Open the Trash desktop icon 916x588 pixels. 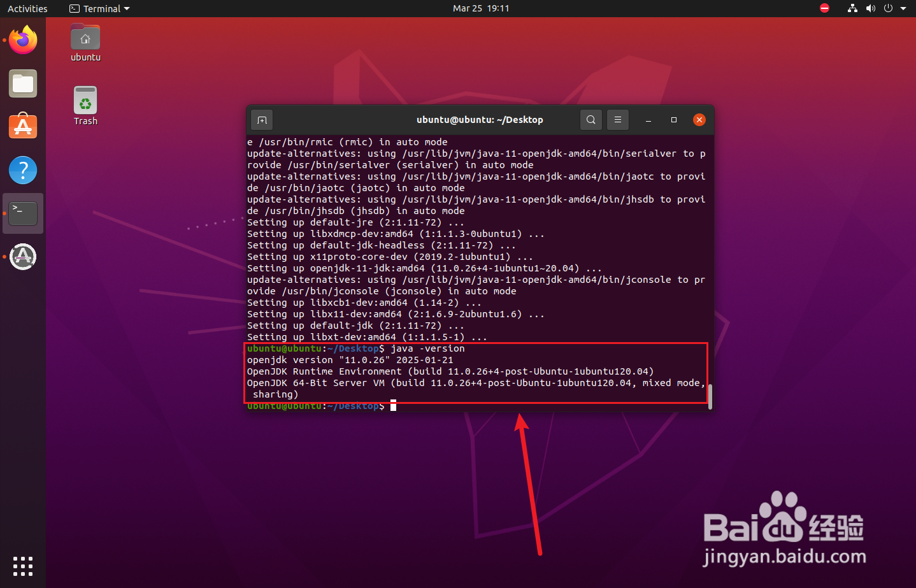pyautogui.click(x=85, y=106)
